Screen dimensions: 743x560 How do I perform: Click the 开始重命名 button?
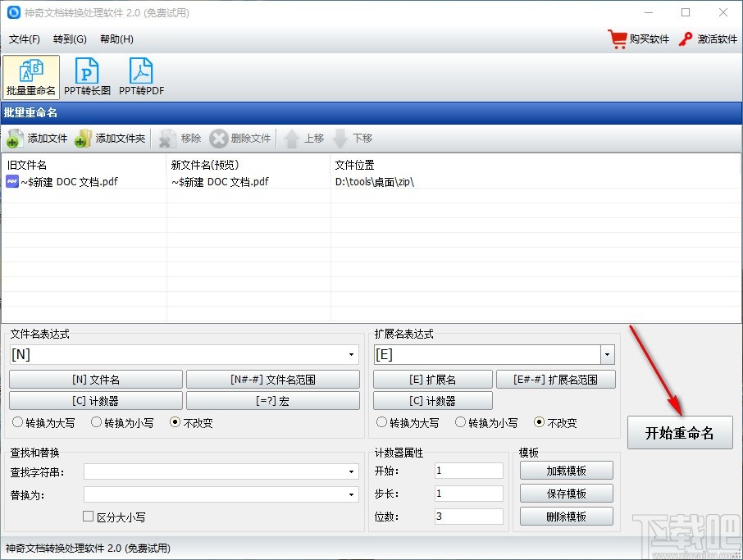coord(680,433)
